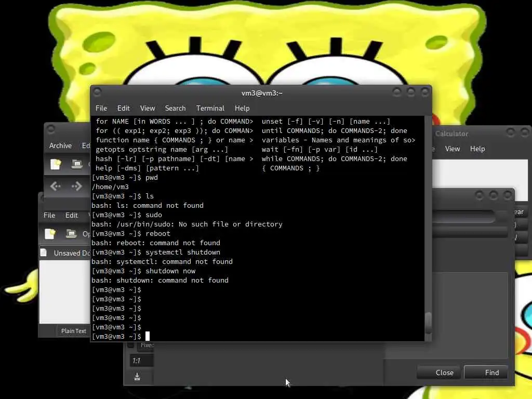Click the 'shutdown now' command line
The image size is (532, 399).
[143, 271]
